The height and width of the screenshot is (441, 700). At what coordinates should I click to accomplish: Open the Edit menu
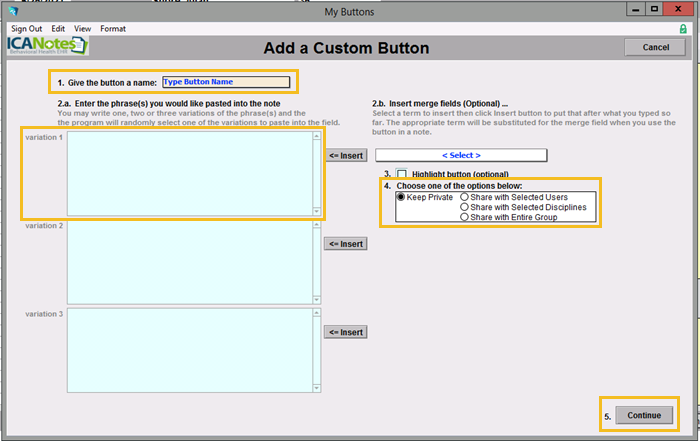click(x=58, y=29)
